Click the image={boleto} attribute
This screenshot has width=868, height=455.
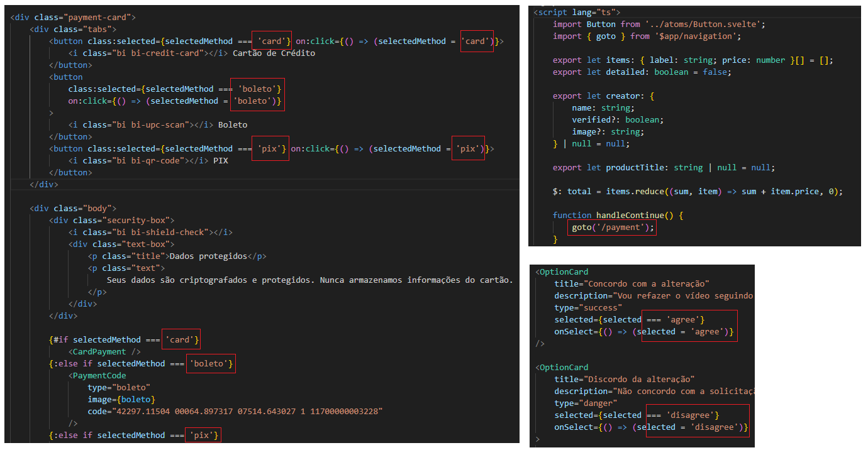coord(121,400)
